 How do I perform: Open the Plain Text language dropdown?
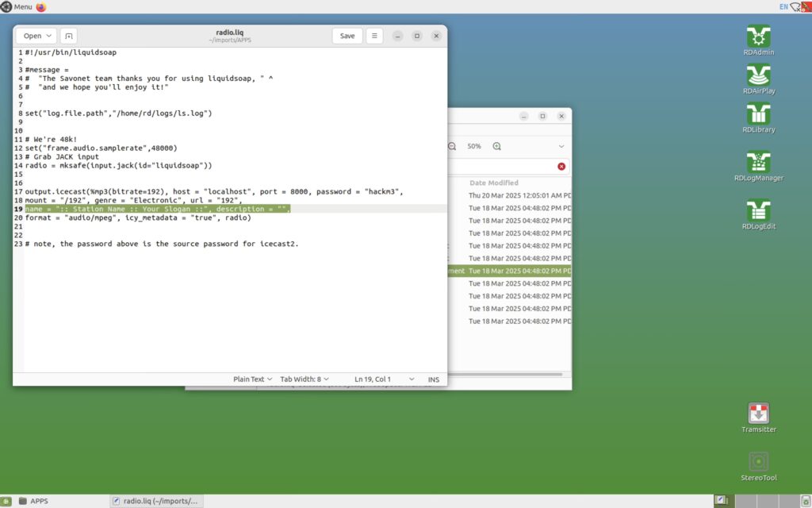pos(252,379)
